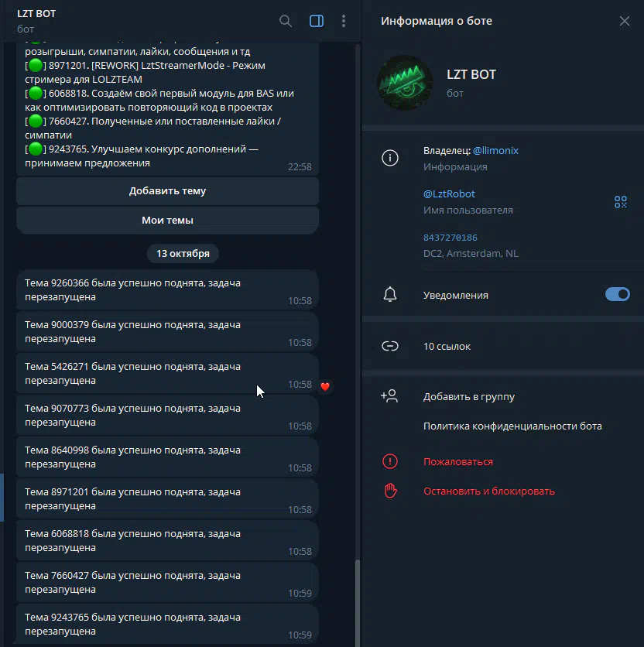Select Добавить в группу option

[x=468, y=397]
